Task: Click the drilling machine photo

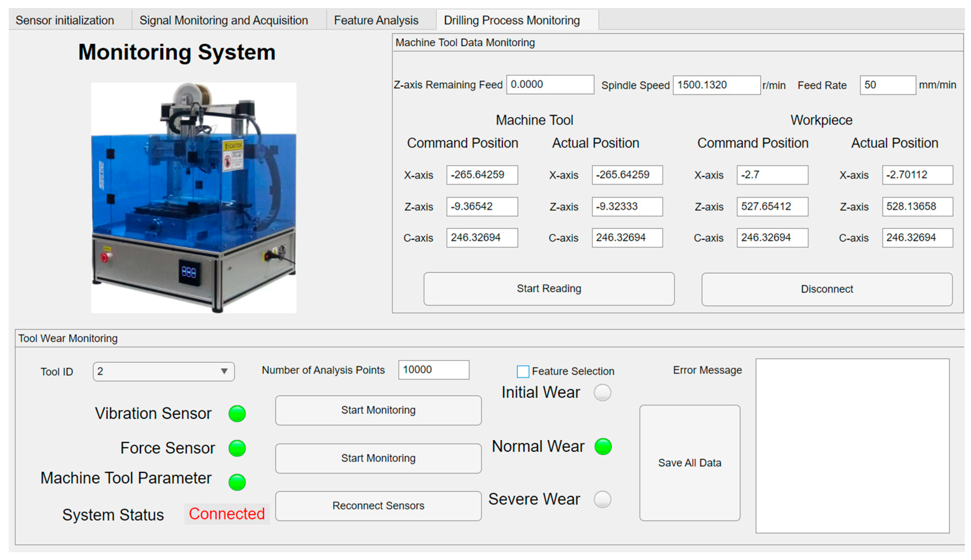Action: pyautogui.click(x=193, y=197)
